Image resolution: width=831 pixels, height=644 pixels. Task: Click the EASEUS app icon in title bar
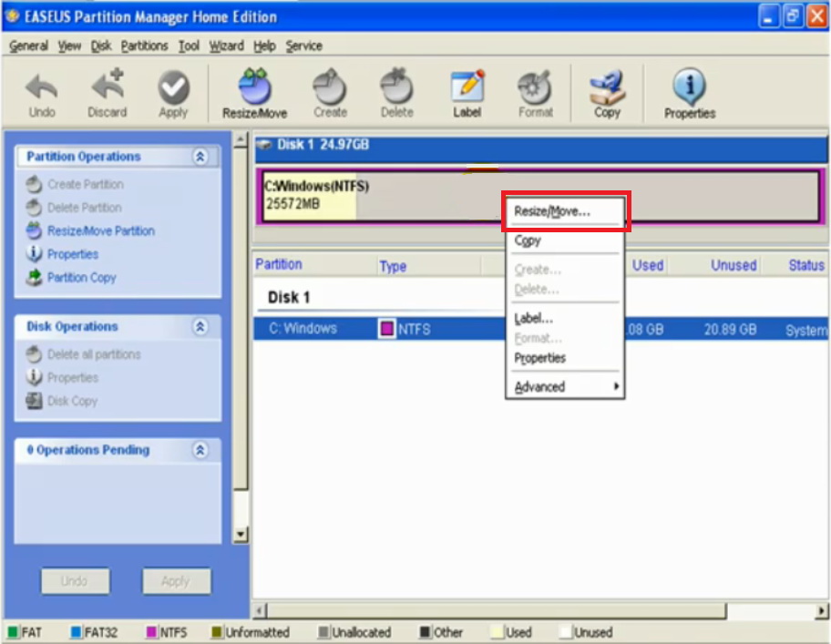(x=12, y=16)
